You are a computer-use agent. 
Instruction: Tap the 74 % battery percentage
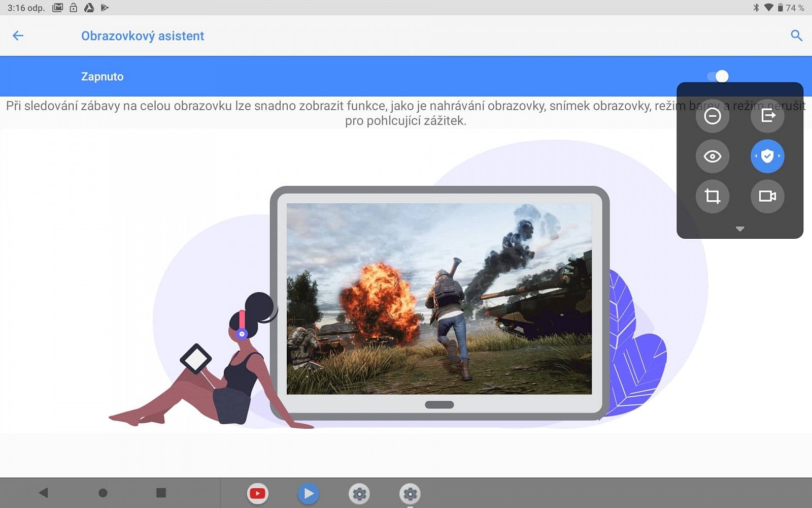(795, 8)
